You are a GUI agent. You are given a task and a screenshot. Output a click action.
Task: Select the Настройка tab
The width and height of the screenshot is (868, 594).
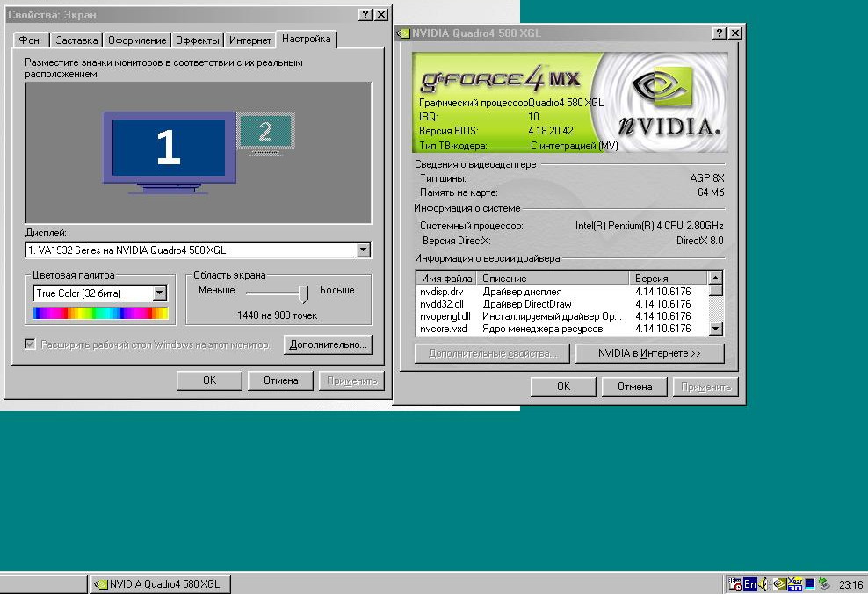click(306, 39)
